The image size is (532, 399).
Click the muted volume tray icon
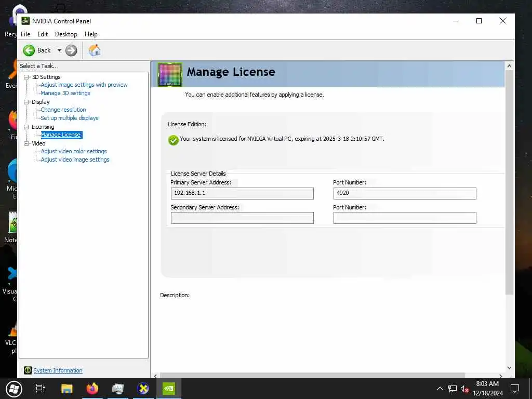click(x=464, y=389)
